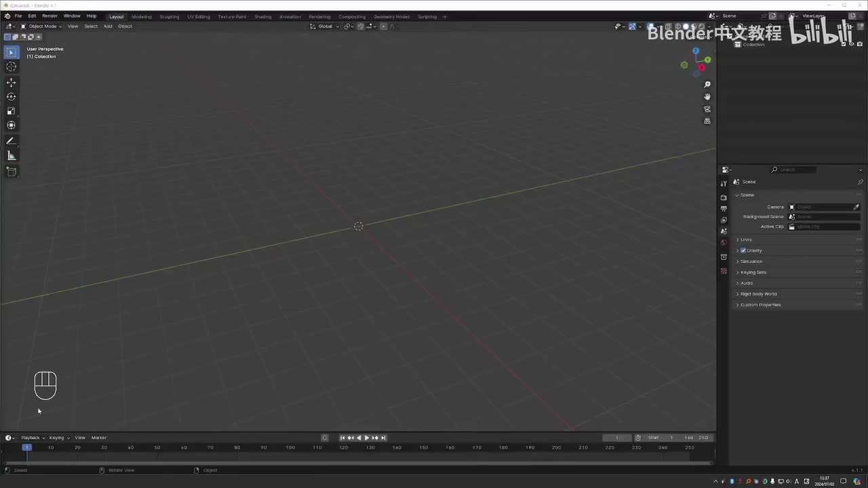Click the Z axis on navigation gizmo
This screenshot has height=488, width=868.
tap(696, 51)
